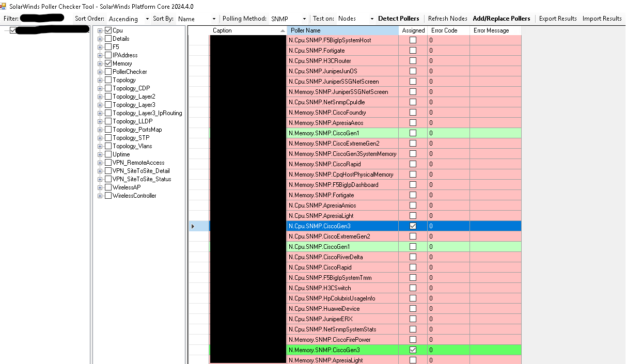Sort by the Poller Name column header

(342, 30)
